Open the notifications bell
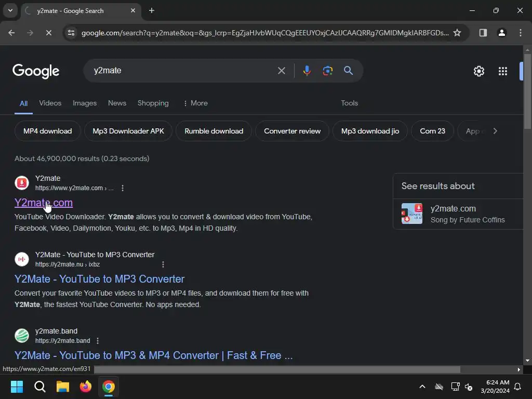The width and height of the screenshot is (532, 399). pyautogui.click(x=518, y=387)
